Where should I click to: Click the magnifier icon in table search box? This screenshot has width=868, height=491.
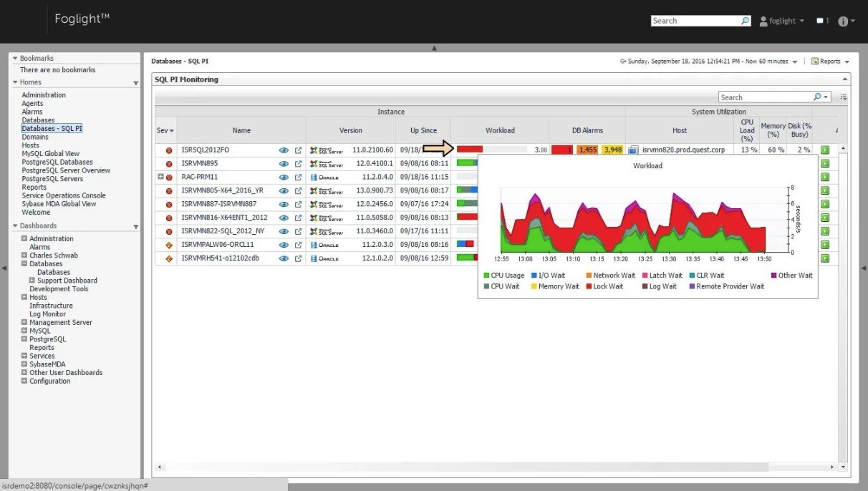click(x=817, y=97)
